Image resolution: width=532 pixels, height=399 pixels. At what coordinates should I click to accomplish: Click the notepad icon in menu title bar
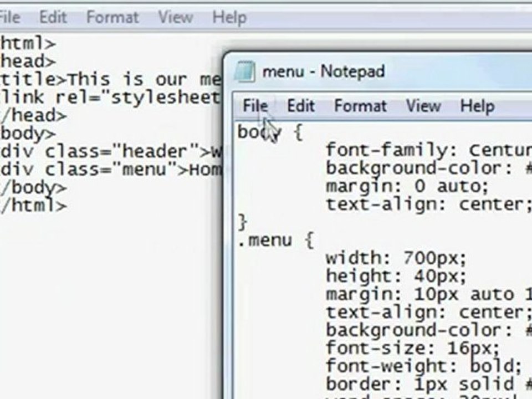coord(245,71)
